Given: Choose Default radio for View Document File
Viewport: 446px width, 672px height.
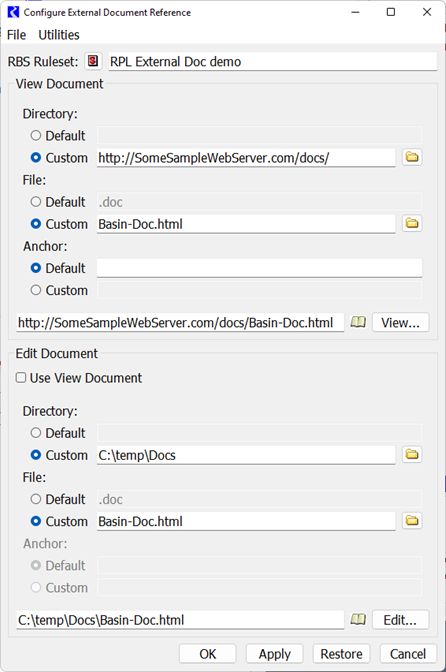Looking at the screenshot, I should coord(36,201).
